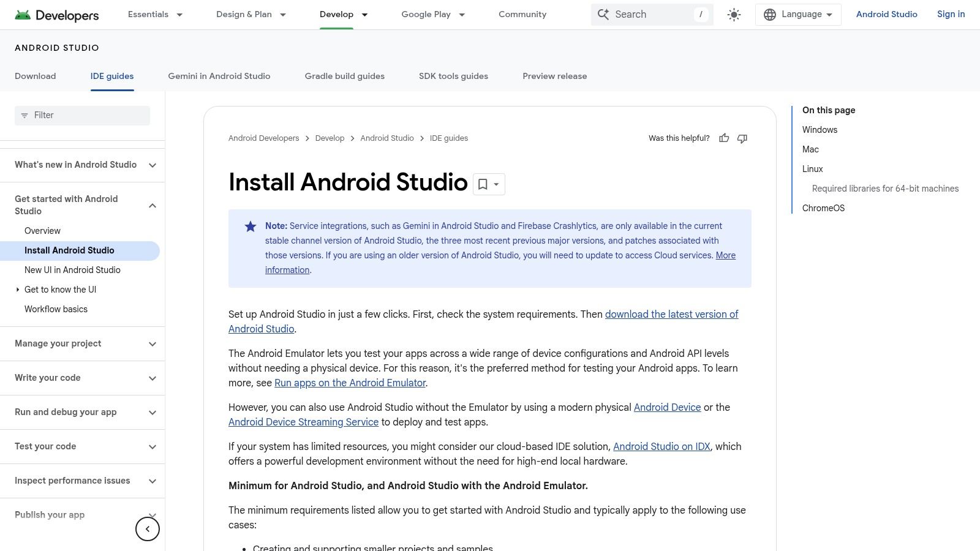Click the thumbs up helpful icon
The height and width of the screenshot is (551, 980).
[724, 138]
